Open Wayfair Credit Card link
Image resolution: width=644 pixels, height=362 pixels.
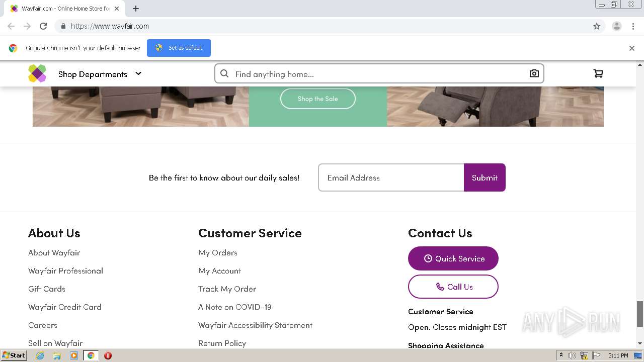[x=65, y=307]
